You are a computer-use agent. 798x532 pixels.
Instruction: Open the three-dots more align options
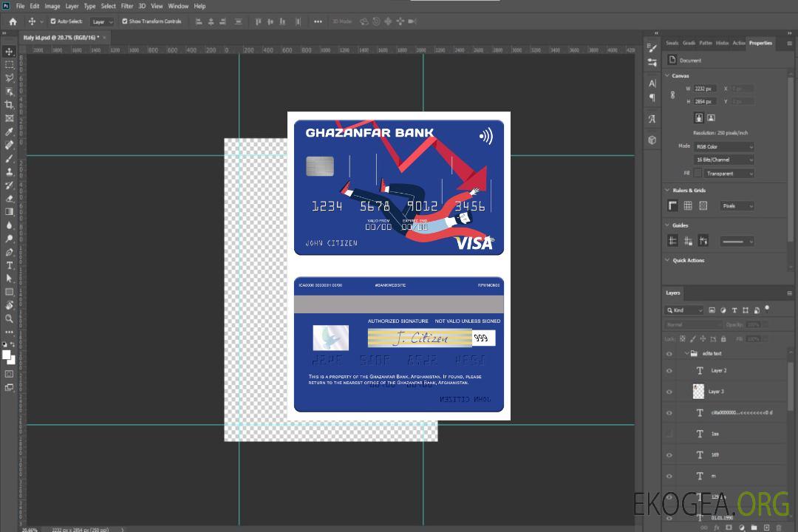(x=318, y=21)
